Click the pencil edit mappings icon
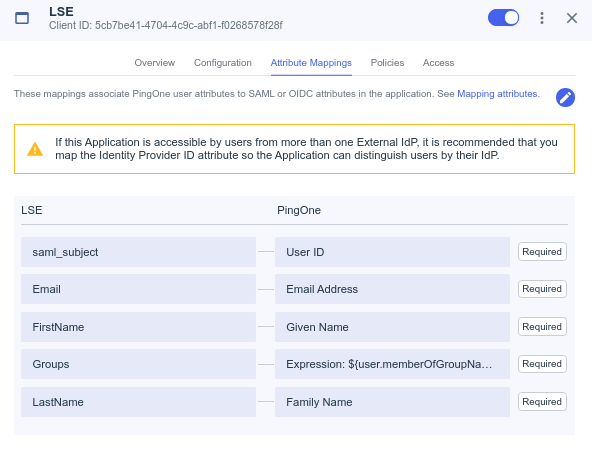This screenshot has height=464, width=592. point(565,98)
